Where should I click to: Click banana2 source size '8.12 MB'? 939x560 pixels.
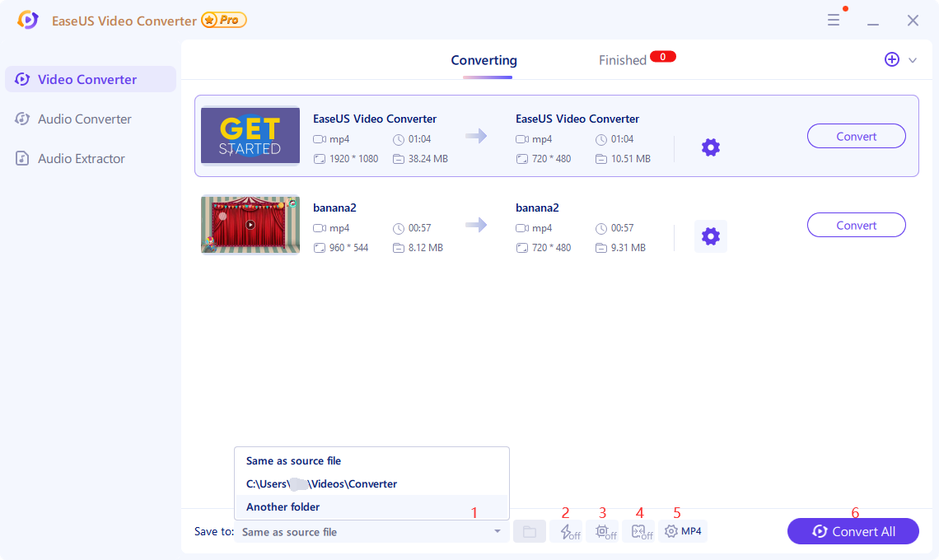point(426,248)
